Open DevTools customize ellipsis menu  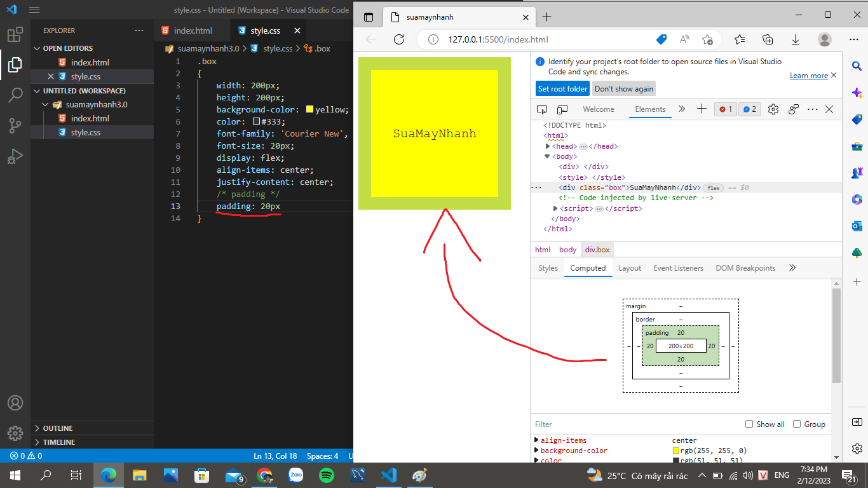(812, 109)
